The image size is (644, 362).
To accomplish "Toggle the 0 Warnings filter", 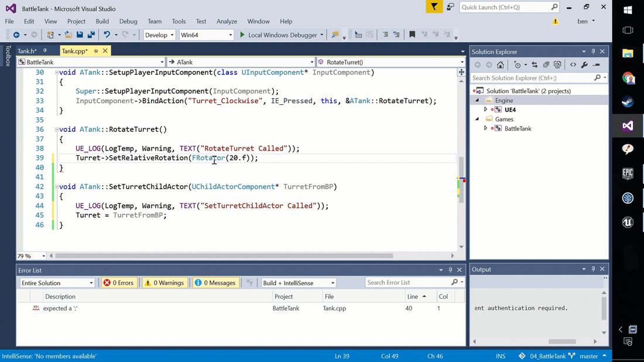I will 164,283.
